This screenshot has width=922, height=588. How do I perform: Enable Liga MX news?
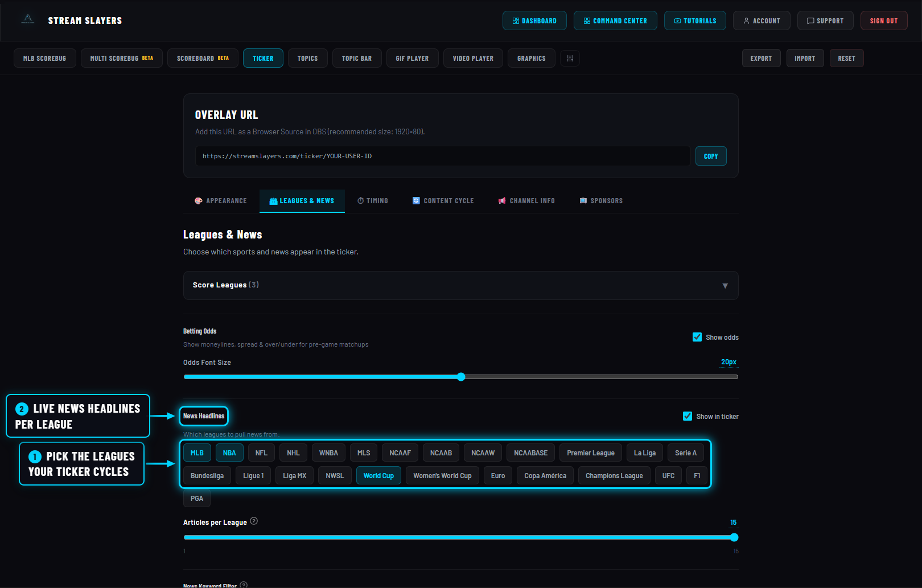click(294, 476)
